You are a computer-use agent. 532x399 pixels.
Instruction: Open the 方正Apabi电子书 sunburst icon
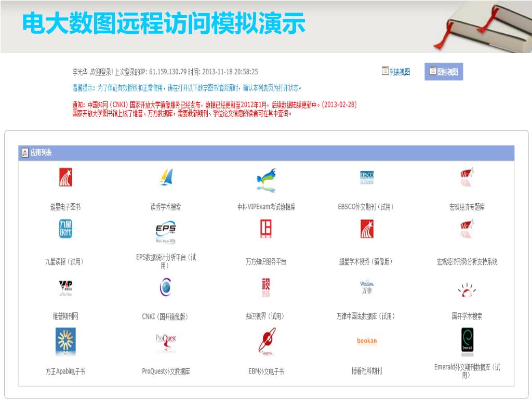pyautogui.click(x=65, y=341)
